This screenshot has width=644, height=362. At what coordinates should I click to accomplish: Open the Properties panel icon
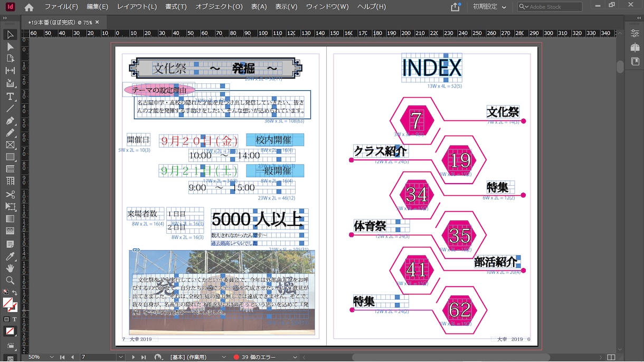coord(634,33)
